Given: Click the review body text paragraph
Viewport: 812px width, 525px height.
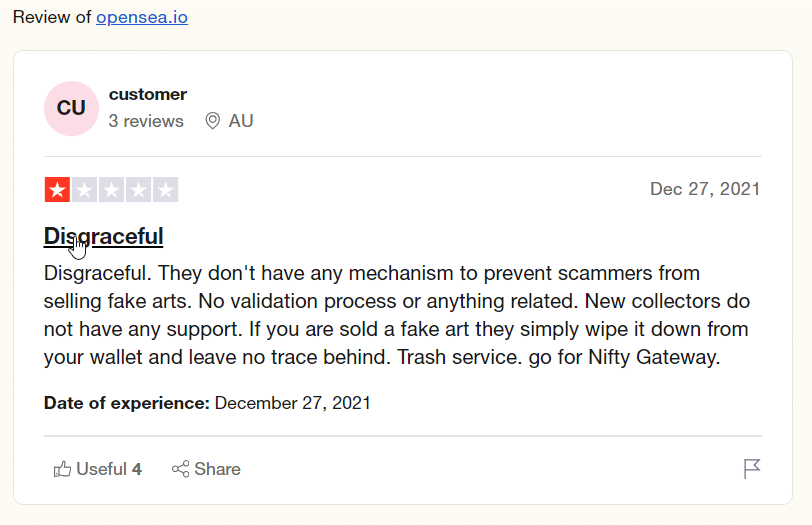Looking at the screenshot, I should click(x=397, y=315).
